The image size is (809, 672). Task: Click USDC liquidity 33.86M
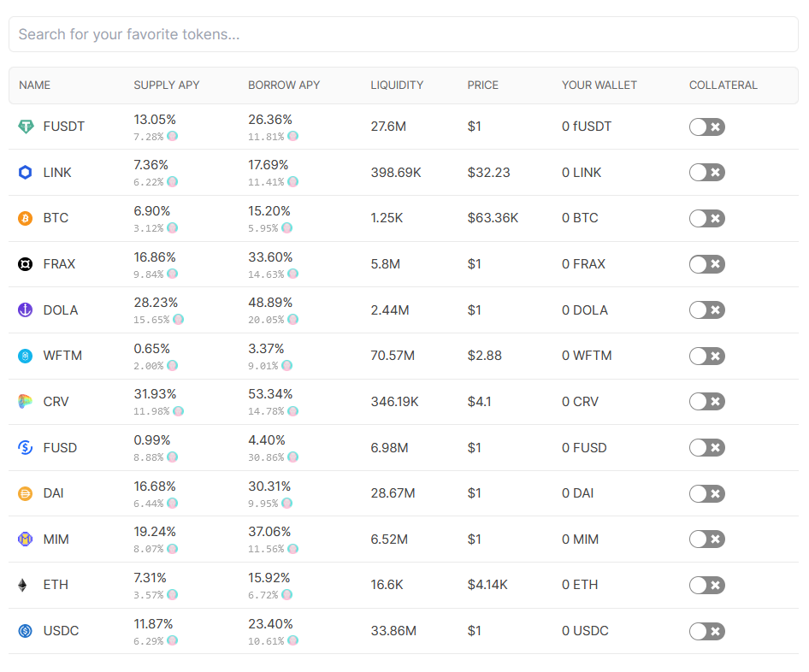(393, 631)
